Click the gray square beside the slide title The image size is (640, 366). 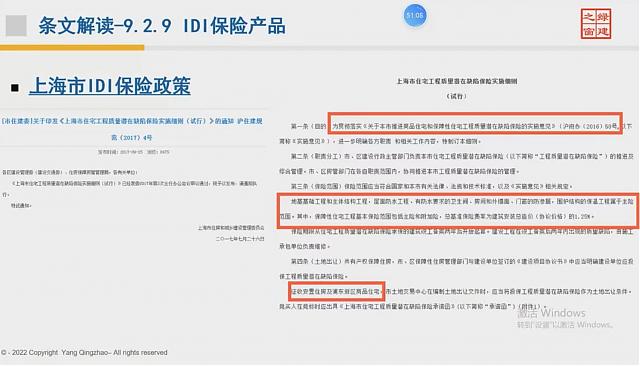coord(16,25)
